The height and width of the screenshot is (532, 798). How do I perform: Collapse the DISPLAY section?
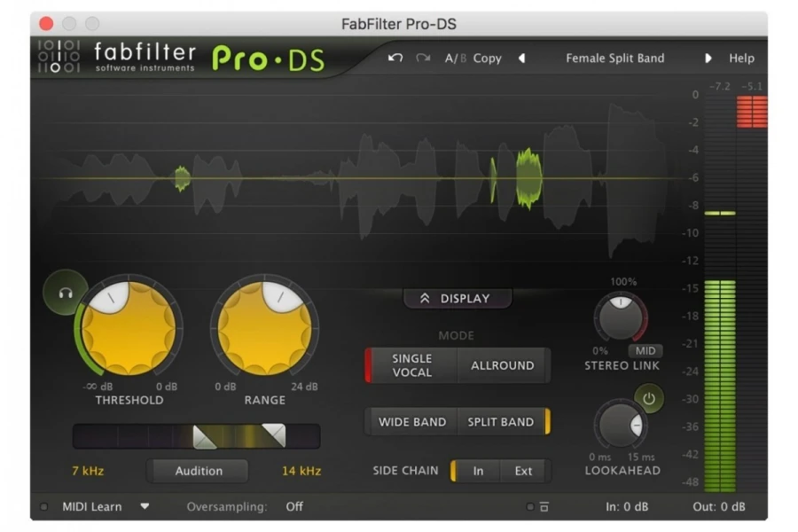[457, 298]
